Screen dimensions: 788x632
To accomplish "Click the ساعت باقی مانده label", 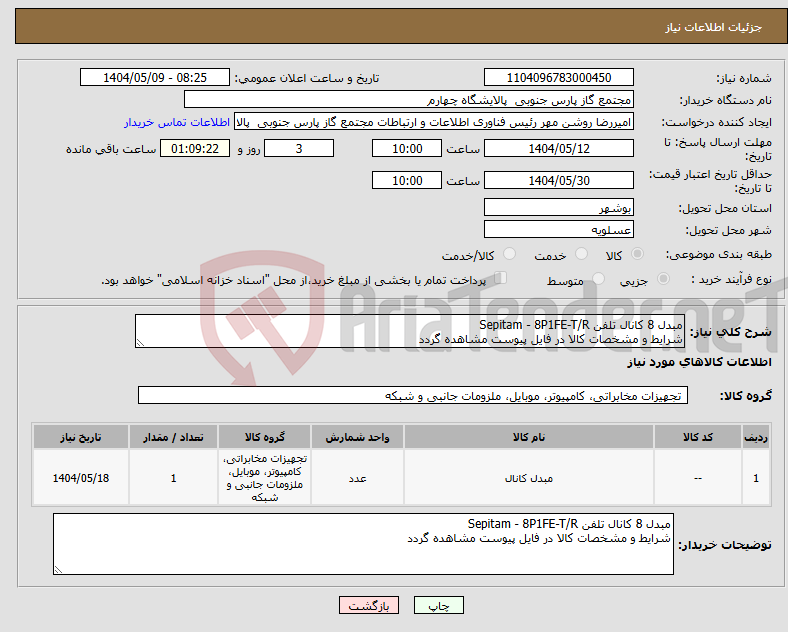I will click(111, 149).
